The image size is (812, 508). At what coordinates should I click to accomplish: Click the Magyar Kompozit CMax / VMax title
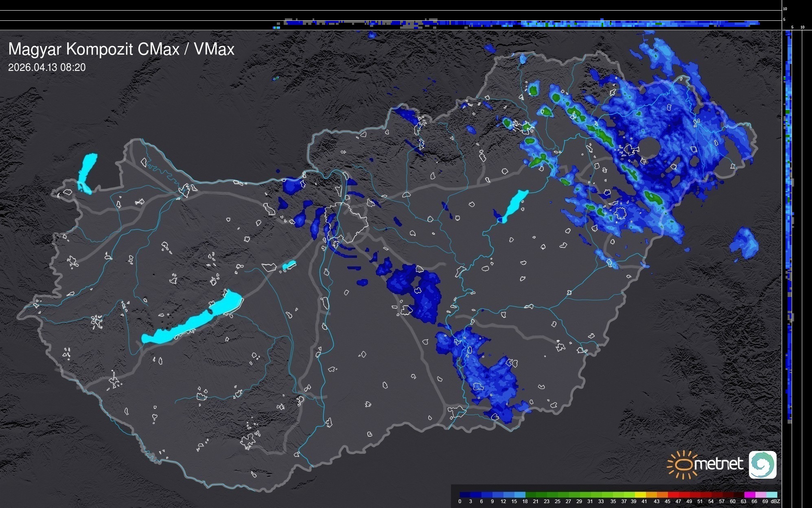tap(121, 49)
